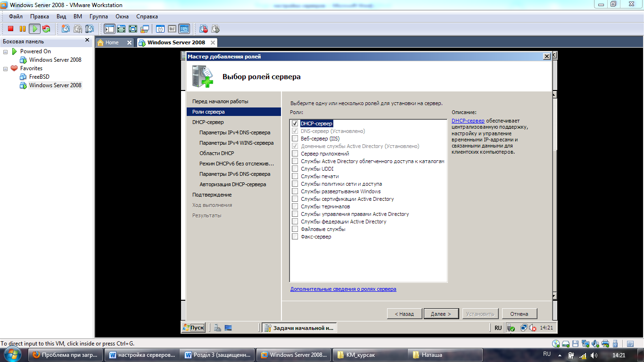This screenshot has width=644, height=362.
Task: Click the revert to snapshot toolbar icon
Action: click(x=77, y=29)
